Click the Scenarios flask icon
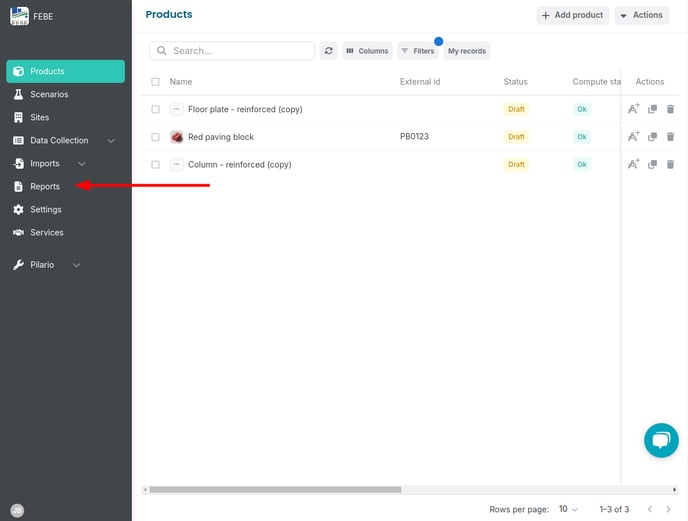Viewport: 688px width, 521px height. point(18,94)
